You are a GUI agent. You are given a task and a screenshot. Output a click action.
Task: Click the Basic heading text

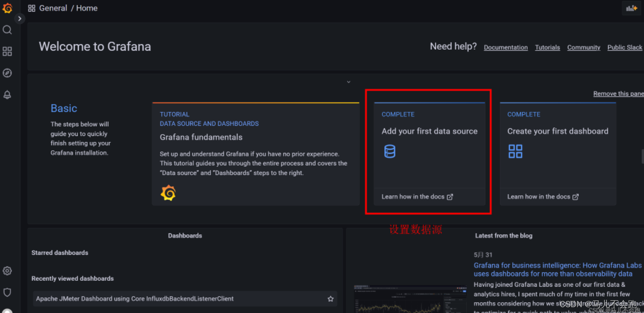click(64, 108)
